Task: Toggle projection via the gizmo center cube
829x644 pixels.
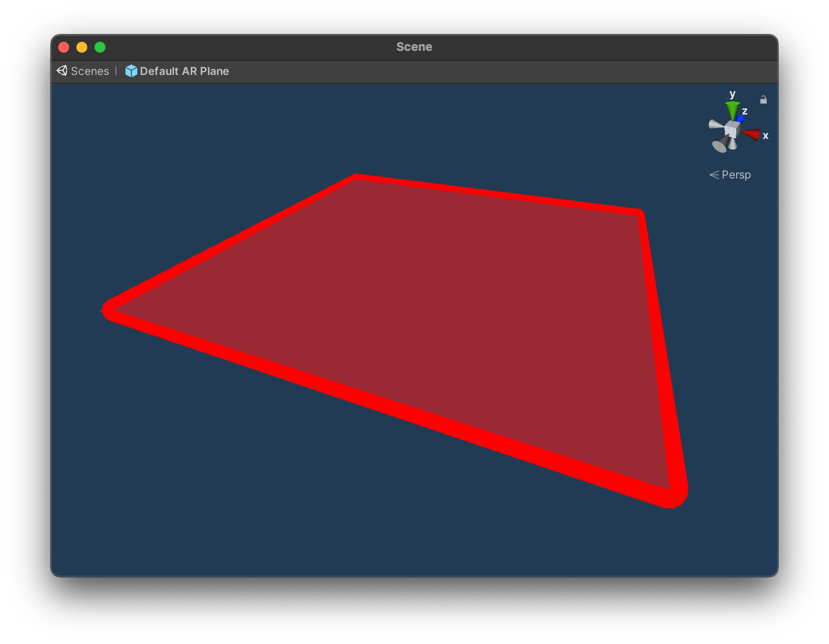Action: coord(732,129)
